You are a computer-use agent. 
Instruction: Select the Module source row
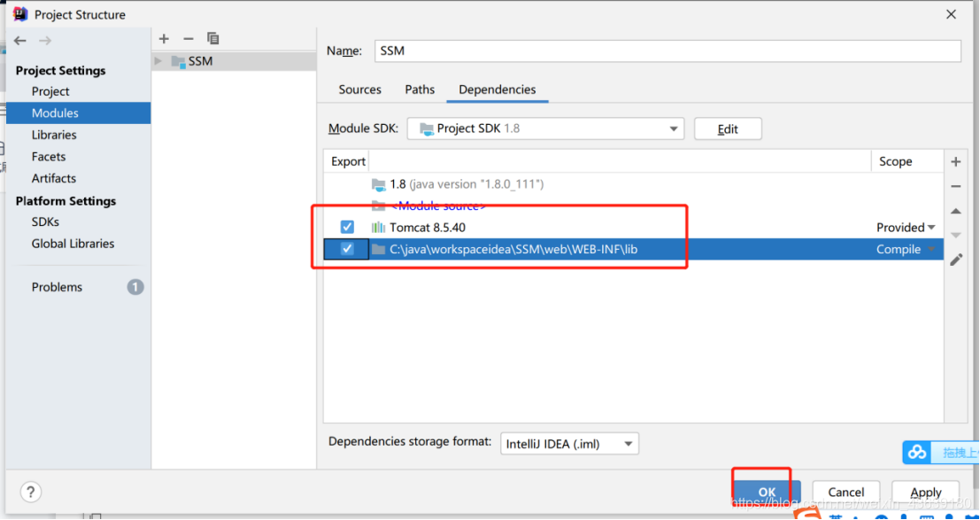[633, 206]
